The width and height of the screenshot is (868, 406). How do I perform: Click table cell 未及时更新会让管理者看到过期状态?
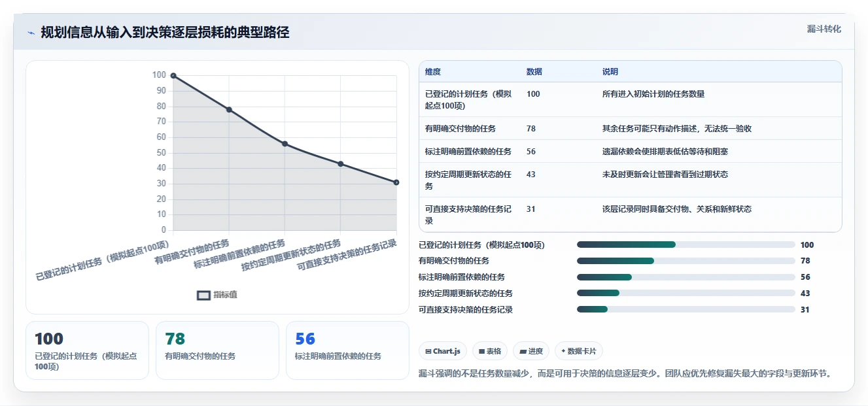click(665, 175)
